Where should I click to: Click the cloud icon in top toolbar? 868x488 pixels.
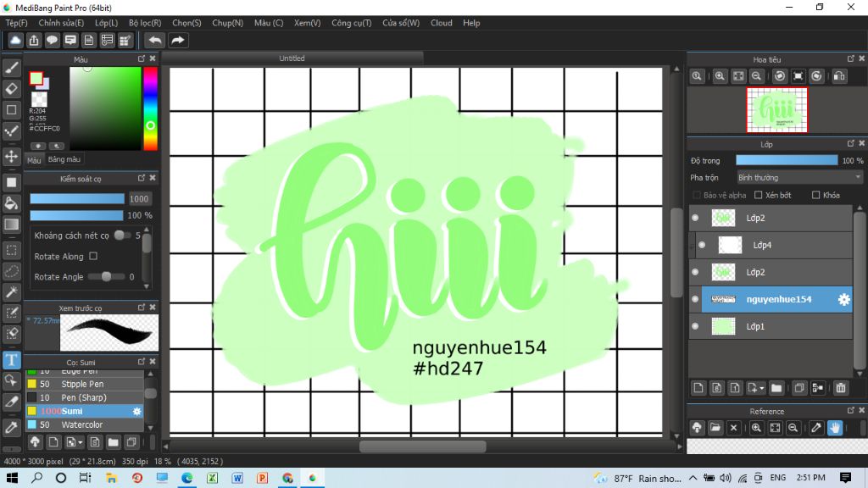click(x=15, y=41)
